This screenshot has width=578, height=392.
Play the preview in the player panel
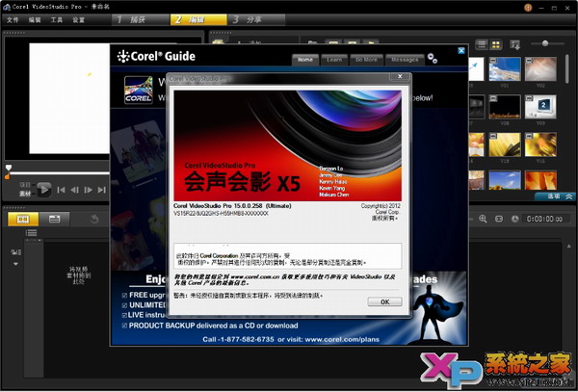pyautogui.click(x=44, y=190)
